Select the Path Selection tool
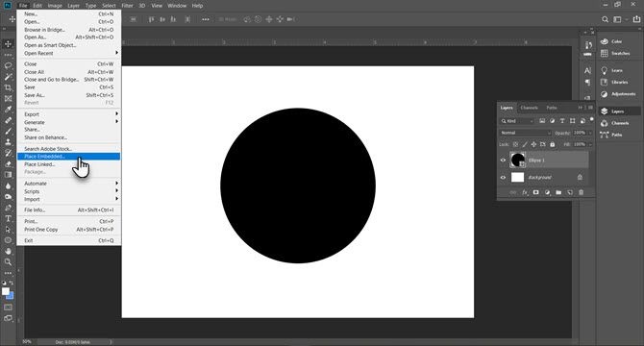 pyautogui.click(x=8, y=230)
